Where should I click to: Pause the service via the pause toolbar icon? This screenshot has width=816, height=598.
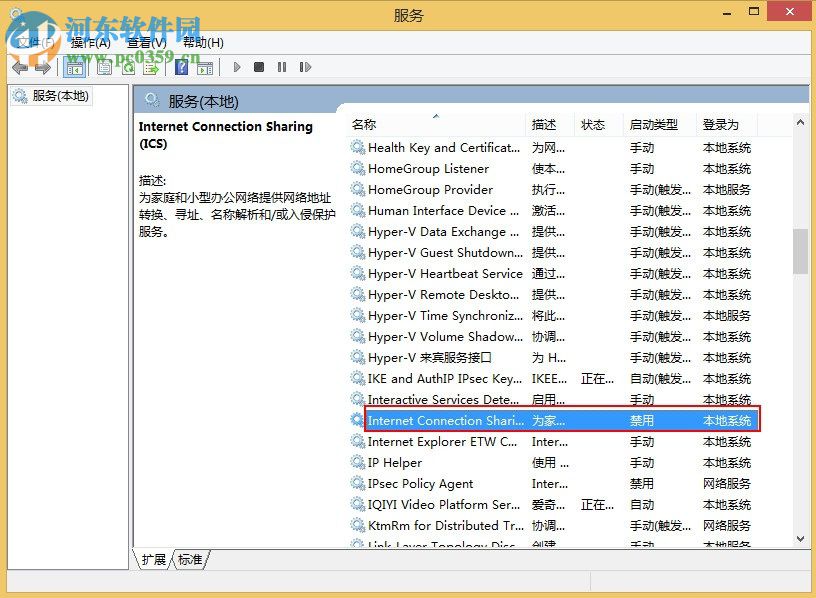(283, 67)
